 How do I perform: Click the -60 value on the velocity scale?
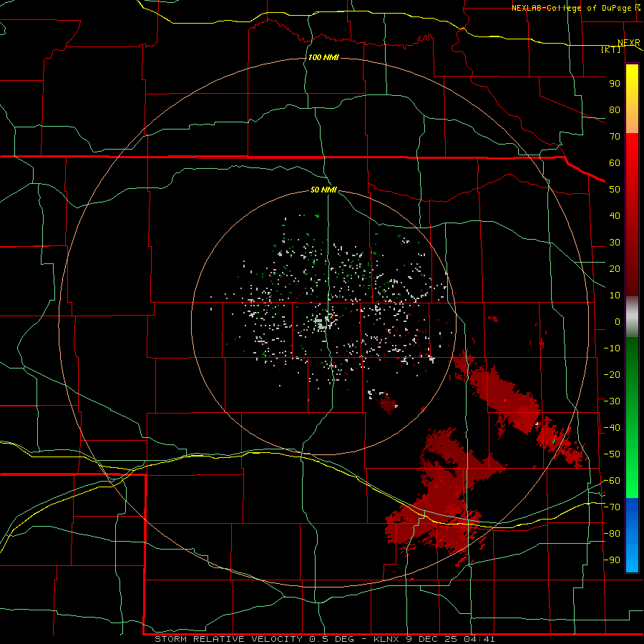coord(612,481)
